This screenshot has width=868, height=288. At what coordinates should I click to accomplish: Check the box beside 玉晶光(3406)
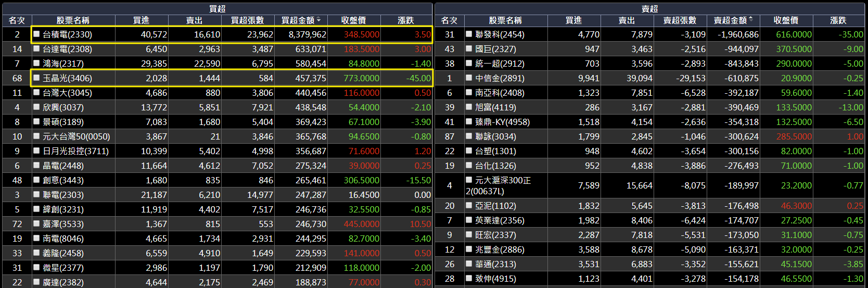36,78
